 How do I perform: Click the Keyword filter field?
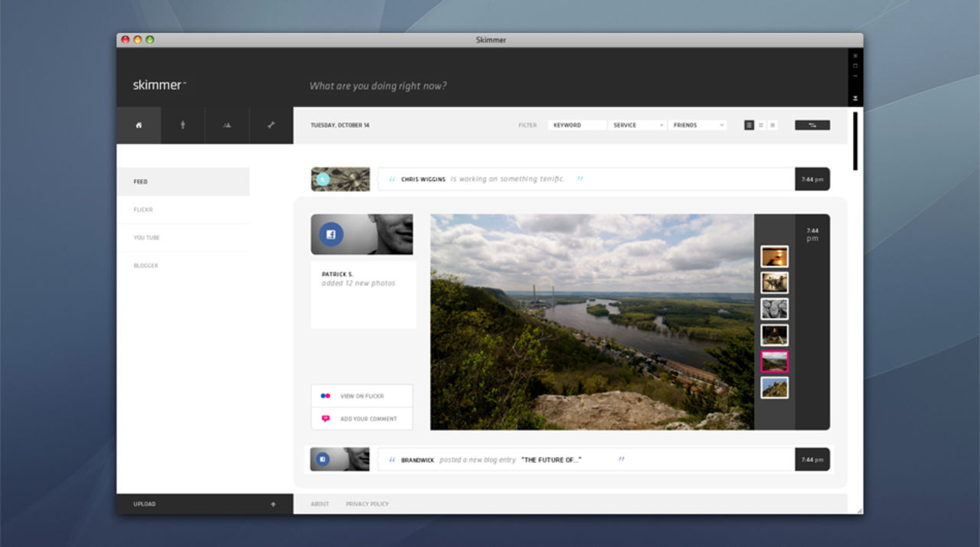click(x=577, y=125)
